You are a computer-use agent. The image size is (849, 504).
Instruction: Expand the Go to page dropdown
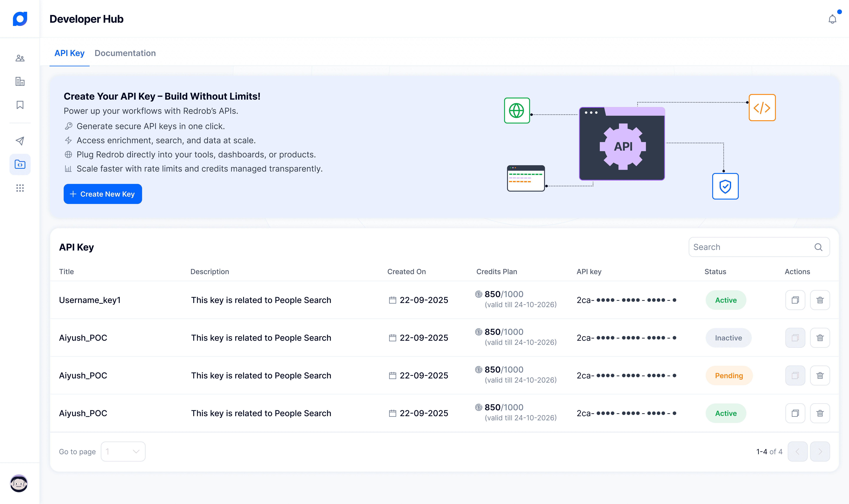click(x=123, y=451)
